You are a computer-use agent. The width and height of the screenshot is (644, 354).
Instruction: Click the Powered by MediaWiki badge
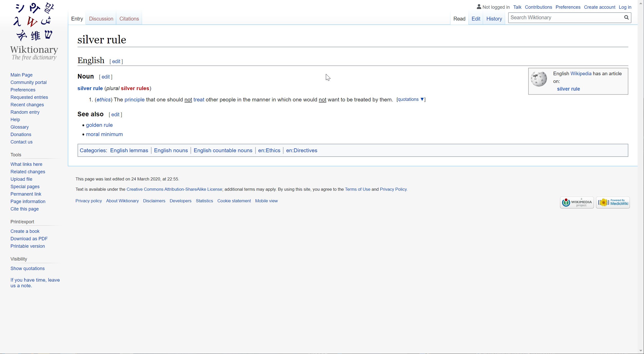(x=613, y=203)
